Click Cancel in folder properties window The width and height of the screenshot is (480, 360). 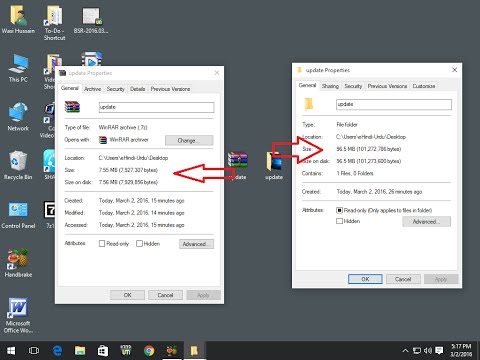pyautogui.click(x=403, y=279)
